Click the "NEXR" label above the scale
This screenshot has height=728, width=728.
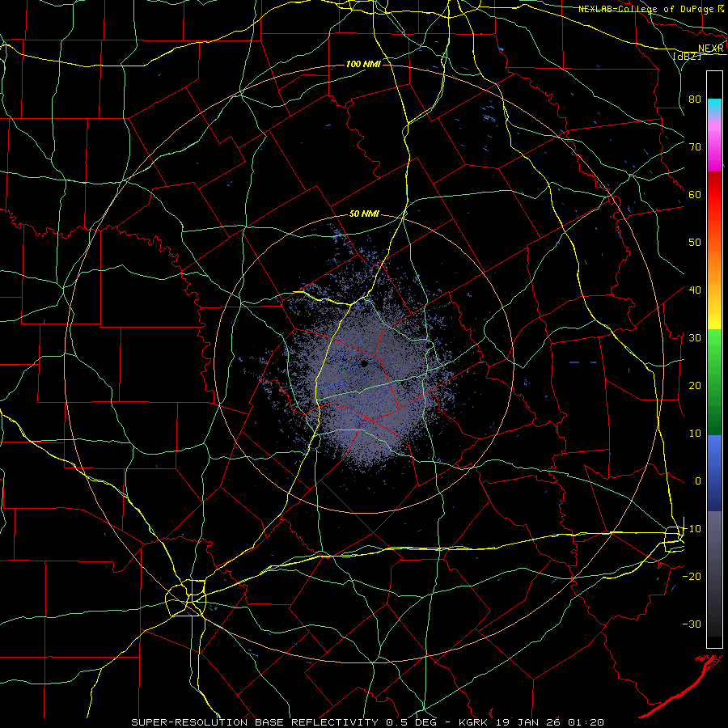pos(710,49)
